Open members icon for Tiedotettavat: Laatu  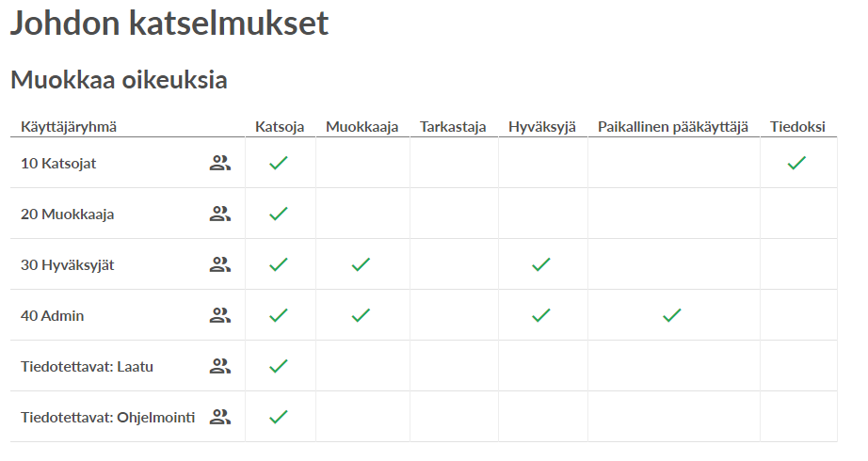point(219,367)
